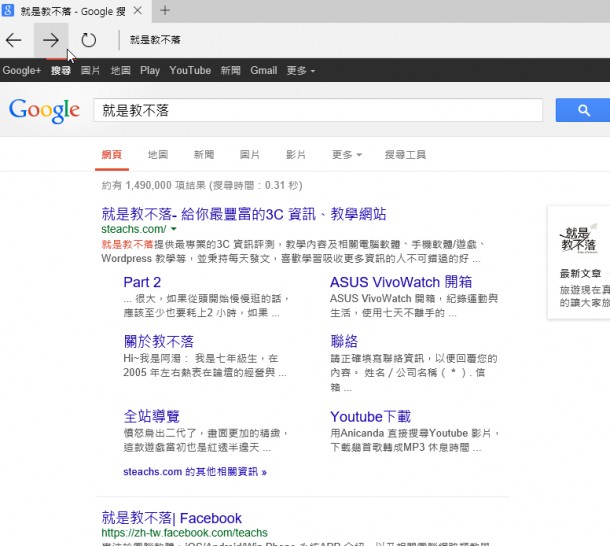Screen dimensions: 610x546
Task: Expand the 更多 search filter dropdown
Action: [346, 155]
